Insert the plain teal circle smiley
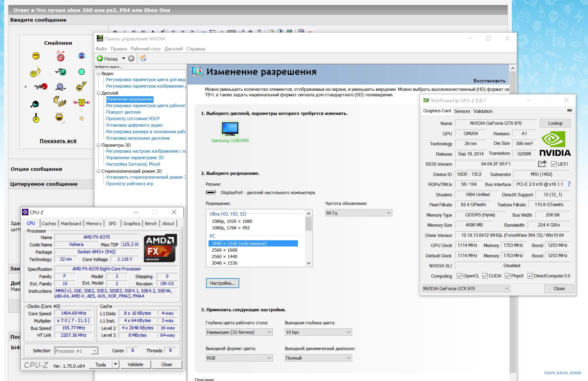588x381 pixels. (82, 72)
